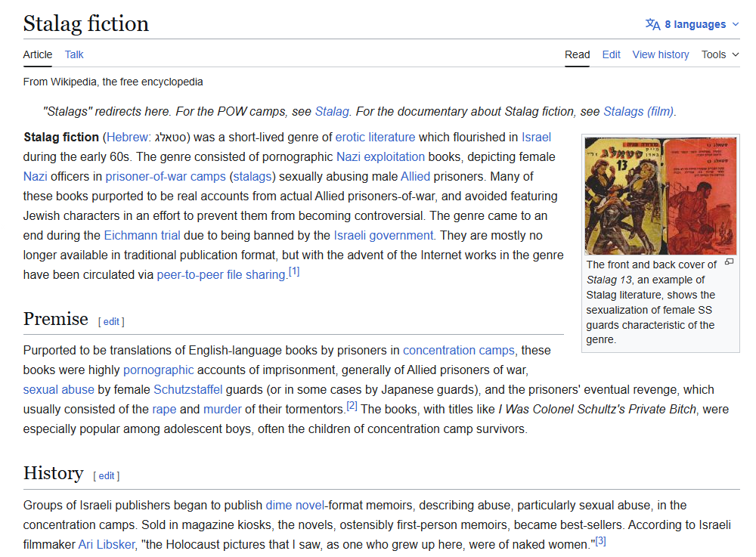Viewport: 756px width, 557px height.
Task: Open the Stalag 13 book cover thumbnail
Action: [661, 196]
